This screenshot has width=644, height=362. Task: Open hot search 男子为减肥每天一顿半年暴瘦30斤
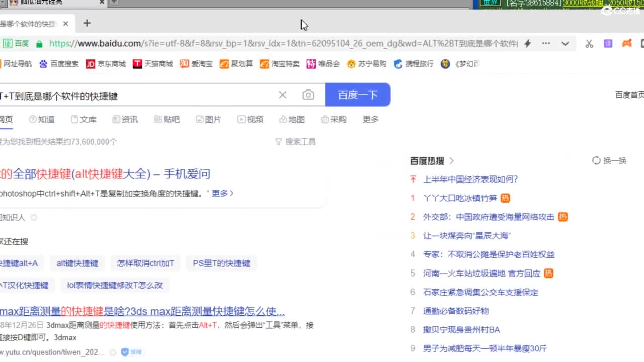click(485, 348)
